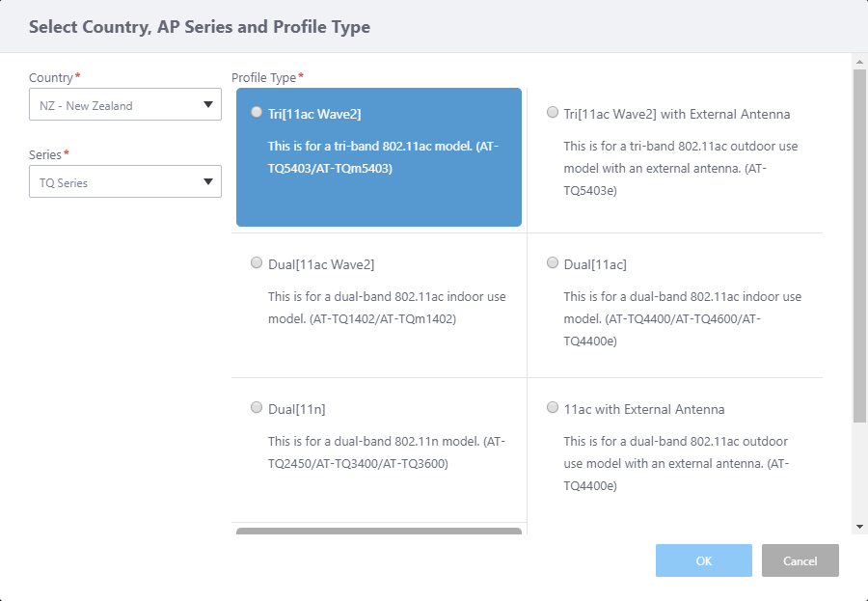Open the Country dropdown arrow
The width and height of the screenshot is (868, 601).
(x=208, y=105)
